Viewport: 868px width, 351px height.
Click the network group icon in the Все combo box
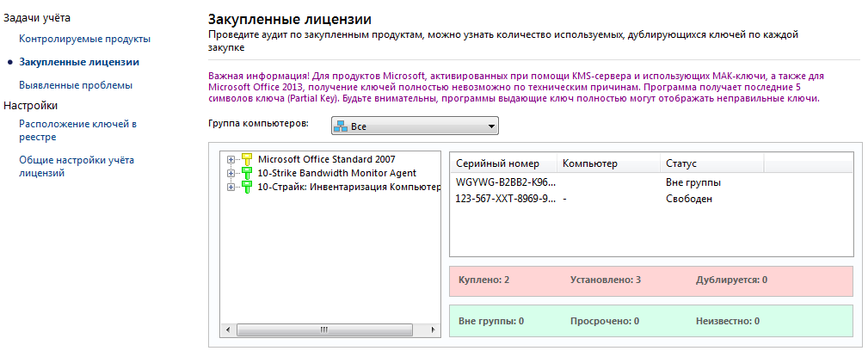(341, 126)
